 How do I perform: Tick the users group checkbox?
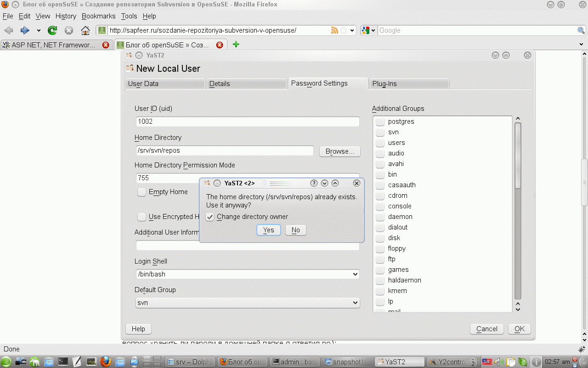[380, 143]
